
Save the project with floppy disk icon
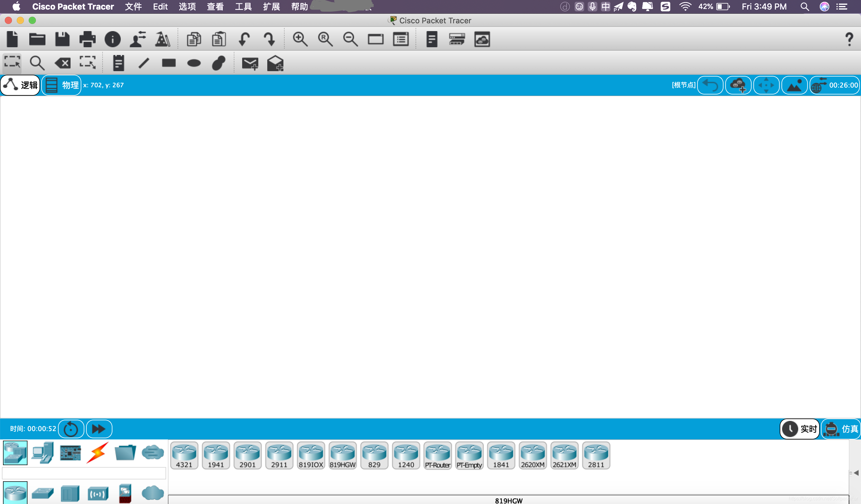[62, 39]
